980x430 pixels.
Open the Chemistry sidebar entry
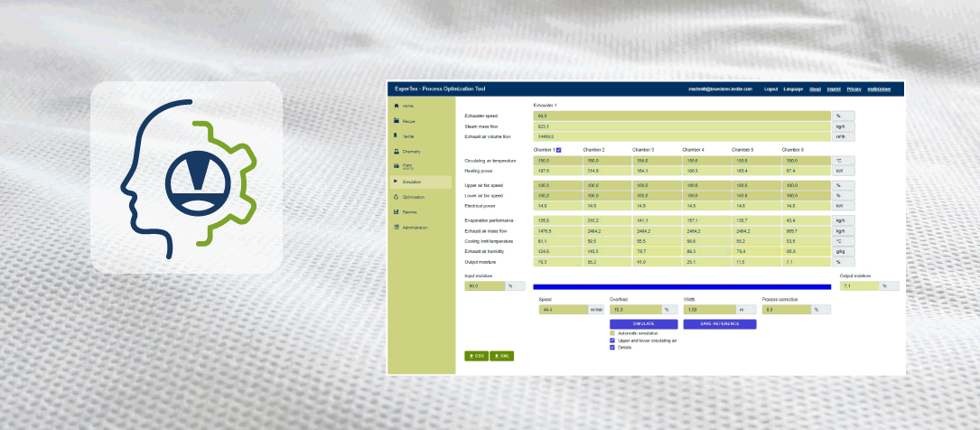(411, 152)
